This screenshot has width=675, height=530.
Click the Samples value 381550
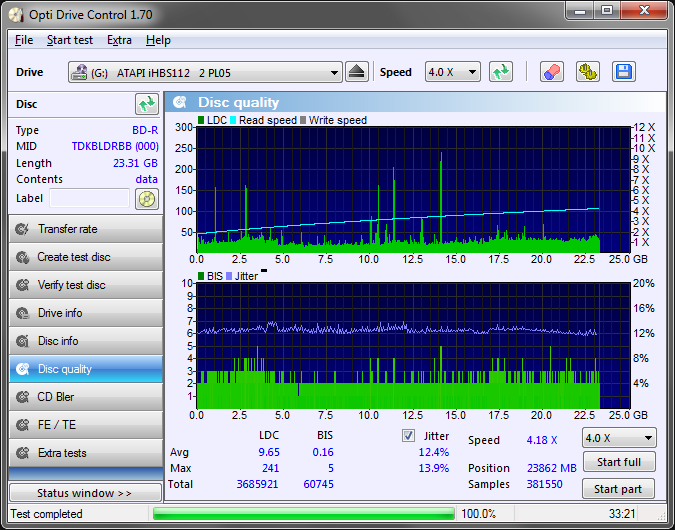(545, 484)
